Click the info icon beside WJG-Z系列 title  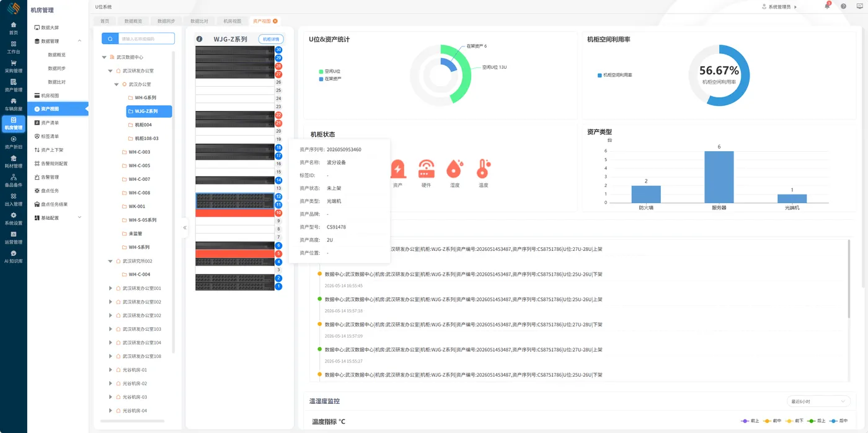[200, 39]
